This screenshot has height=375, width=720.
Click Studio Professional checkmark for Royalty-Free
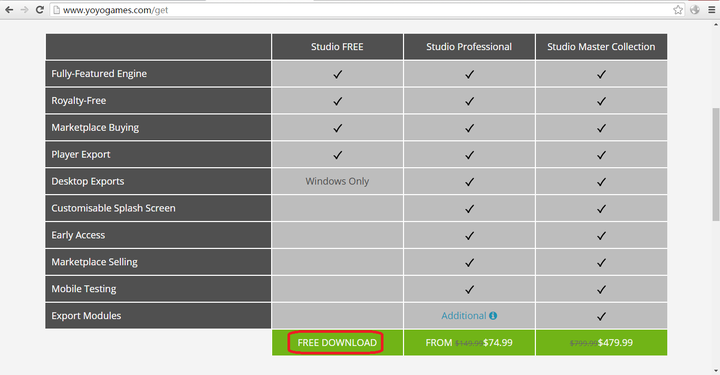(469, 101)
